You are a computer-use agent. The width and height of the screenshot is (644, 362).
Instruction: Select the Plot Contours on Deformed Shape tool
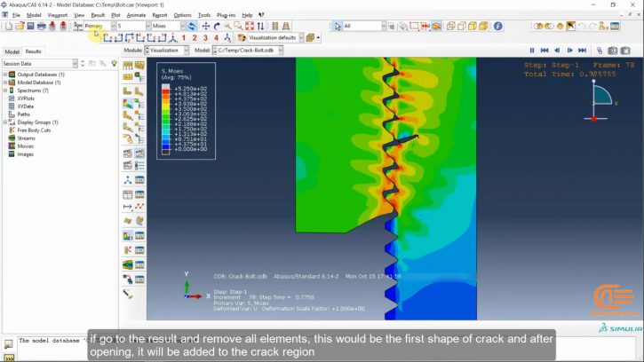tap(128, 104)
